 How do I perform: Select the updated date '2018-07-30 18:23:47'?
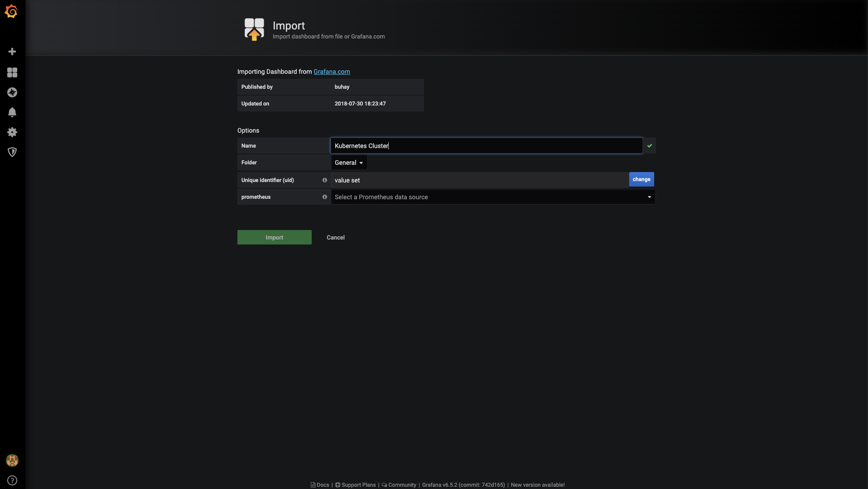tap(360, 104)
